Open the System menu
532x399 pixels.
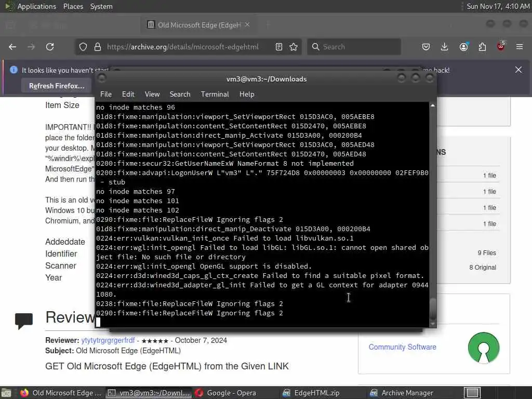point(101,6)
